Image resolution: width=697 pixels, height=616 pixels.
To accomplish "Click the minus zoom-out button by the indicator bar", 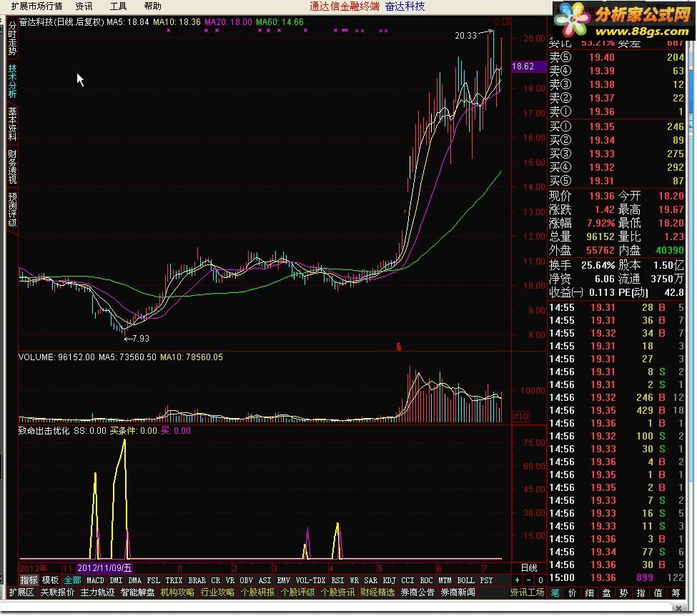I will click(x=528, y=580).
